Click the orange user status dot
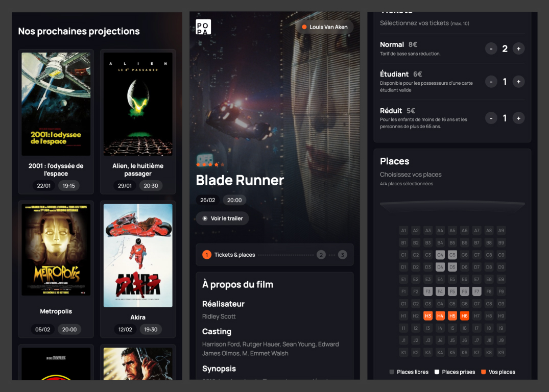Screen dimensions: 549x392 tap(304, 27)
